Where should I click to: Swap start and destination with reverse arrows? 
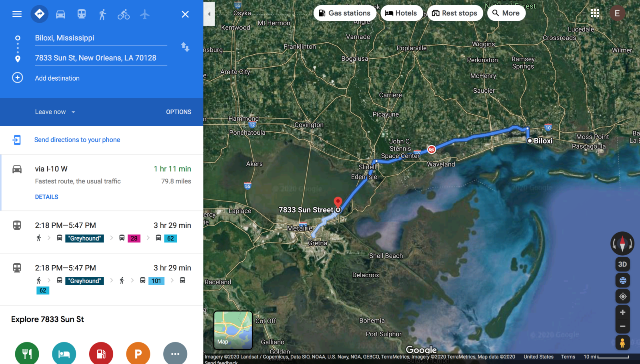click(x=185, y=47)
